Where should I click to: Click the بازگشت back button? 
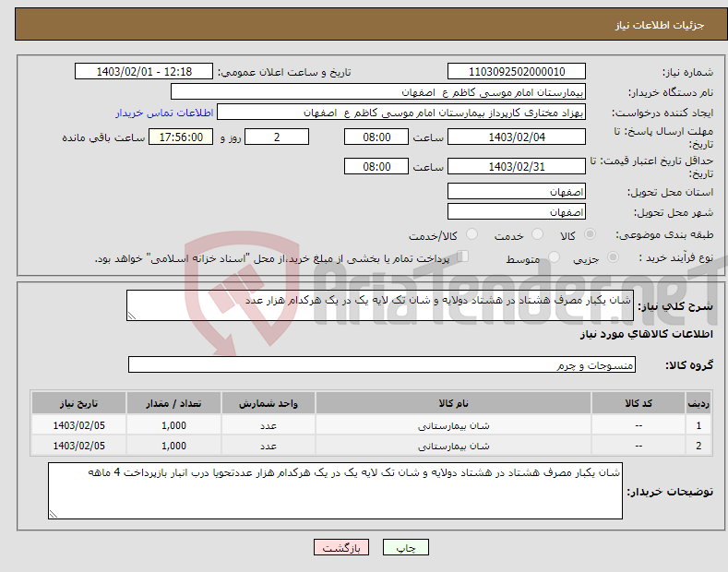coord(341,547)
